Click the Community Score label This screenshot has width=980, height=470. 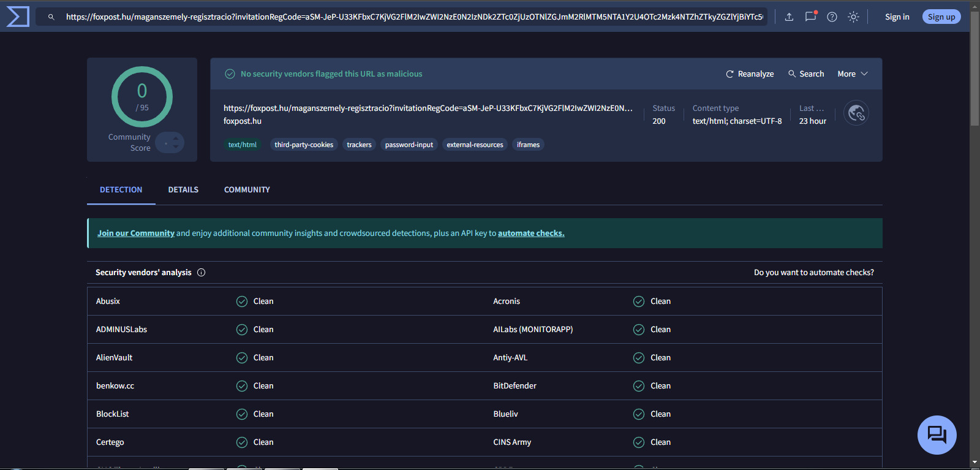(x=129, y=143)
